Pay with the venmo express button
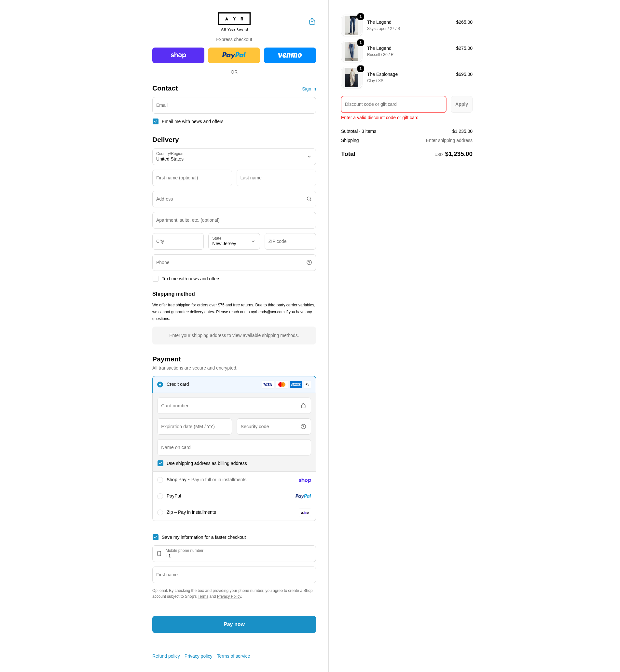Image resolution: width=620 pixels, height=672 pixels. click(290, 55)
